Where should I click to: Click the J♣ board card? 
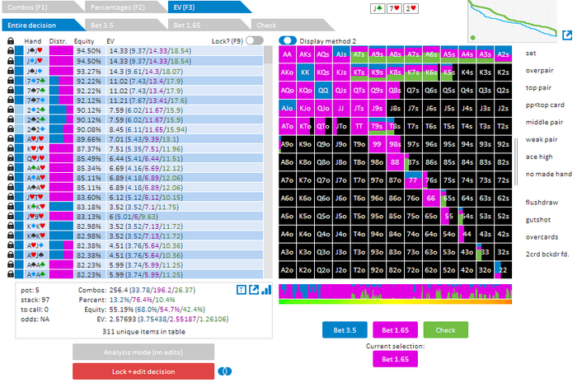tap(378, 8)
